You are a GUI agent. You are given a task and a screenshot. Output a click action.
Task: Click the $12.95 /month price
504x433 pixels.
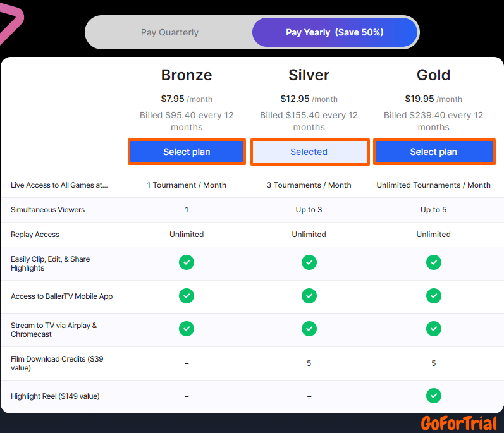coord(309,99)
